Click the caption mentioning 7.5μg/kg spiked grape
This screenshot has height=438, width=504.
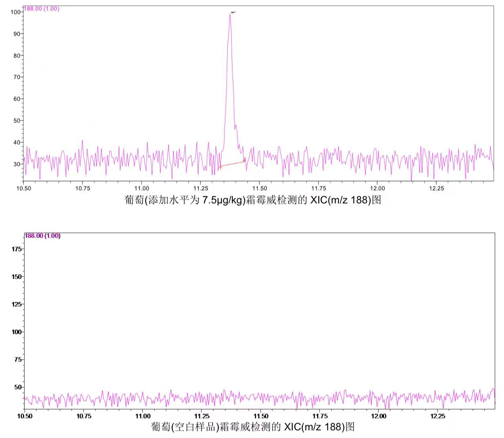(x=253, y=200)
